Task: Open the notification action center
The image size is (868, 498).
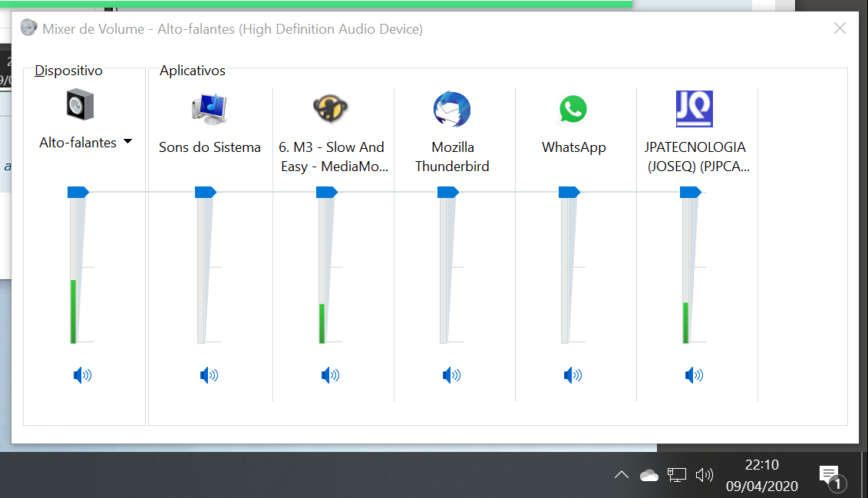Action: [x=830, y=476]
